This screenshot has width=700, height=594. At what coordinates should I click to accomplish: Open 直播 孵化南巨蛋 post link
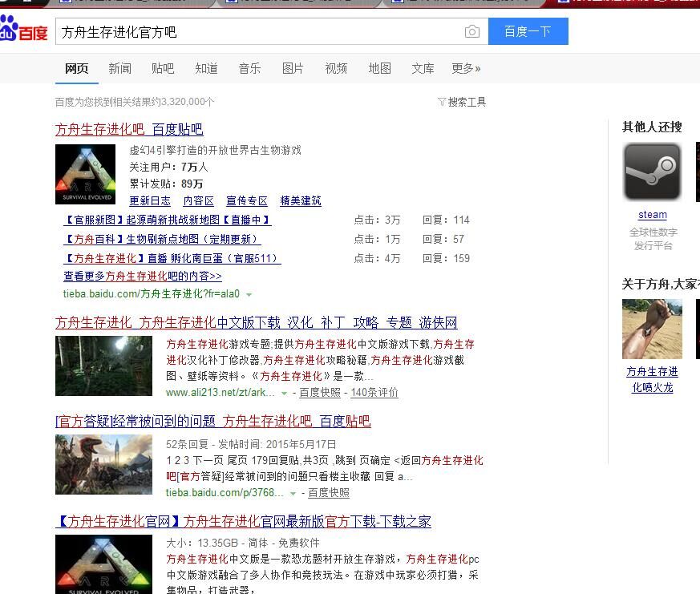pyautogui.click(x=172, y=258)
